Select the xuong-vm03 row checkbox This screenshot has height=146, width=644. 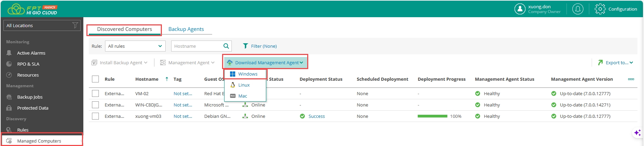[x=95, y=116]
